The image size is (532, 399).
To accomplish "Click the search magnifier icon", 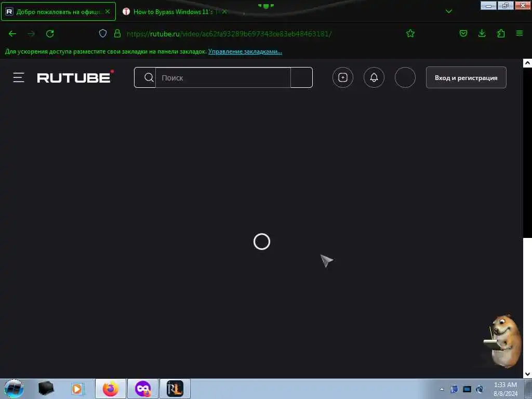I will click(149, 78).
